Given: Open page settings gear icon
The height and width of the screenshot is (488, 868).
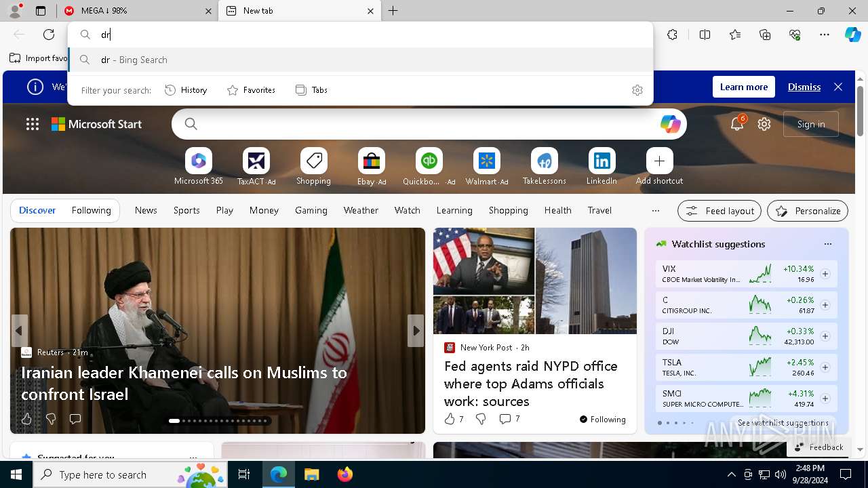Looking at the screenshot, I should point(764,124).
